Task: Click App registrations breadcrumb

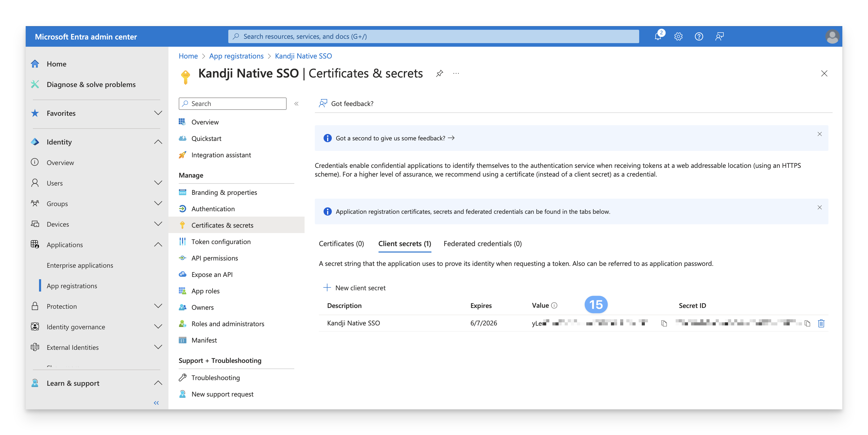Action: pyautogui.click(x=236, y=56)
